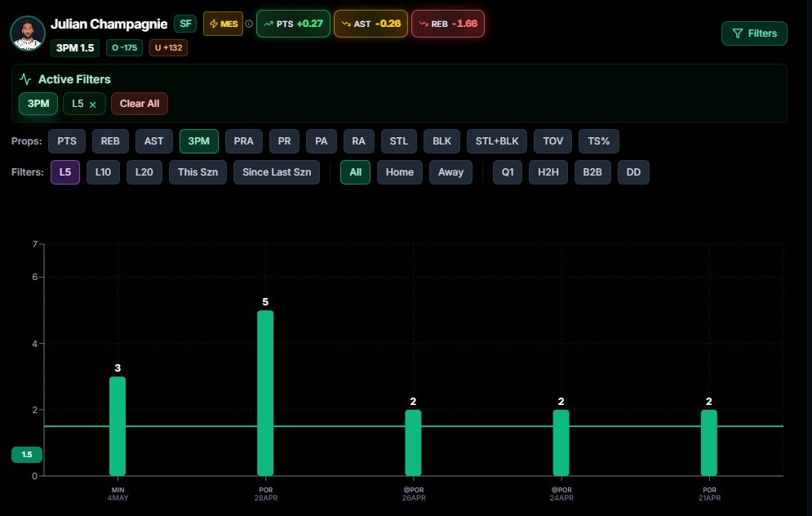Image resolution: width=812 pixels, height=516 pixels.
Task: Toggle the L5 filter in the Filters row
Action: pyautogui.click(x=65, y=172)
